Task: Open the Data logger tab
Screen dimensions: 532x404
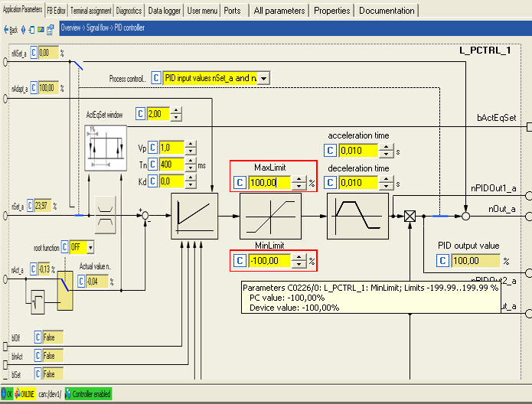Action: point(165,11)
